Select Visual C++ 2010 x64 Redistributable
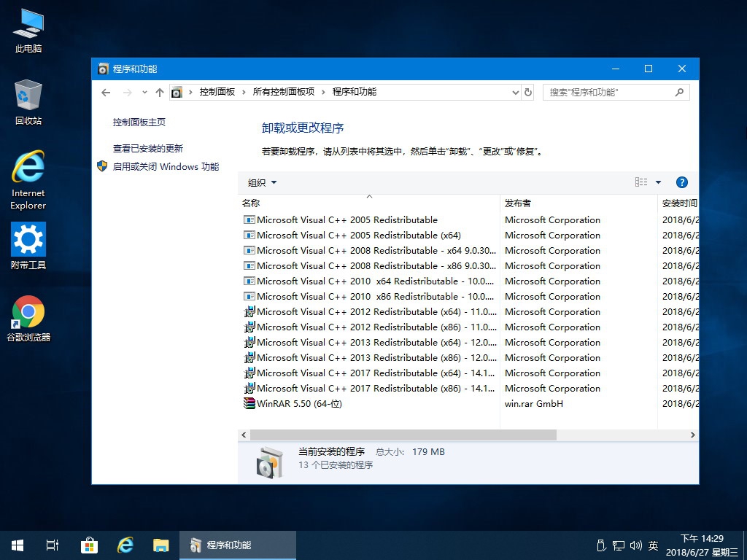This screenshot has width=747, height=560. [x=370, y=281]
